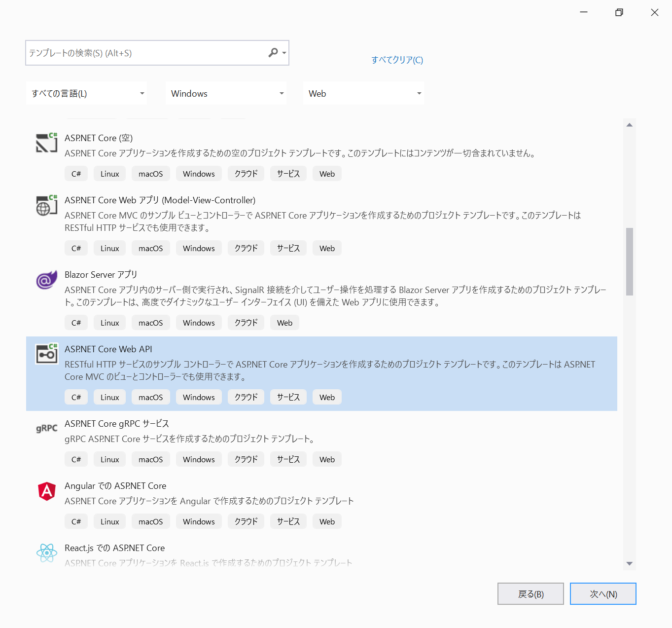Click the 次へ(N) next button
The image size is (672, 628).
coord(603,594)
